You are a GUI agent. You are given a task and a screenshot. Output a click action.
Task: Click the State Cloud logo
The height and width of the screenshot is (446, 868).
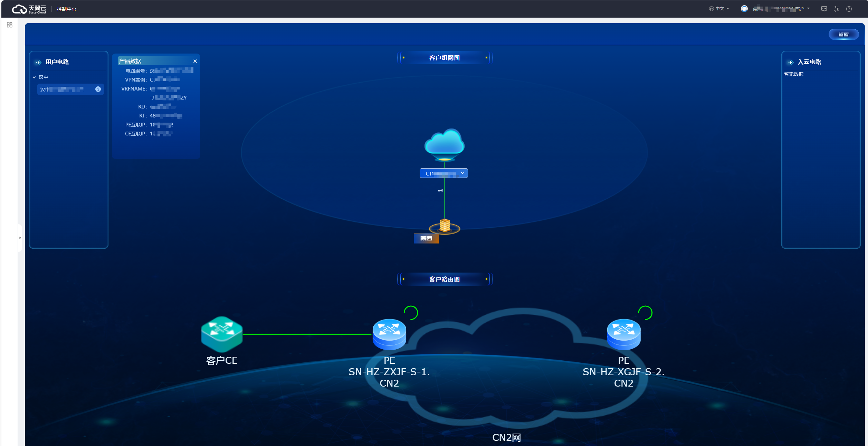coord(29,9)
